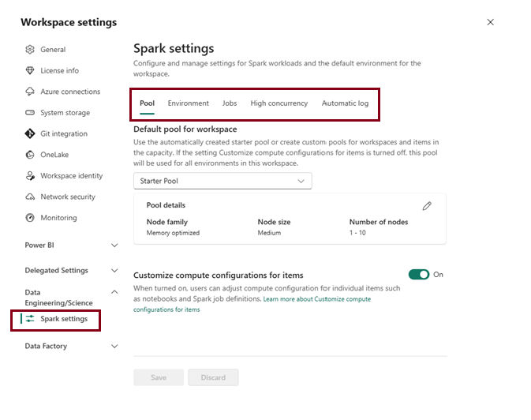The height and width of the screenshot is (420, 531).
Task: Click the OneLake icon
Action: tap(30, 155)
